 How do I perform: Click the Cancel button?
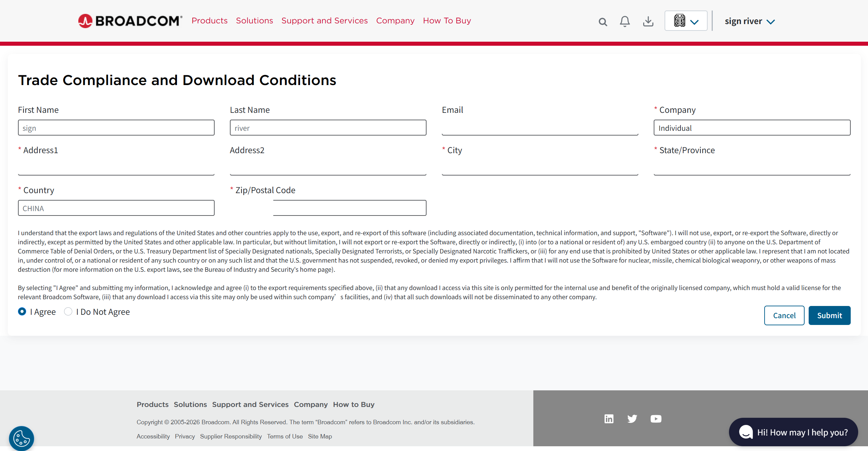tap(784, 315)
